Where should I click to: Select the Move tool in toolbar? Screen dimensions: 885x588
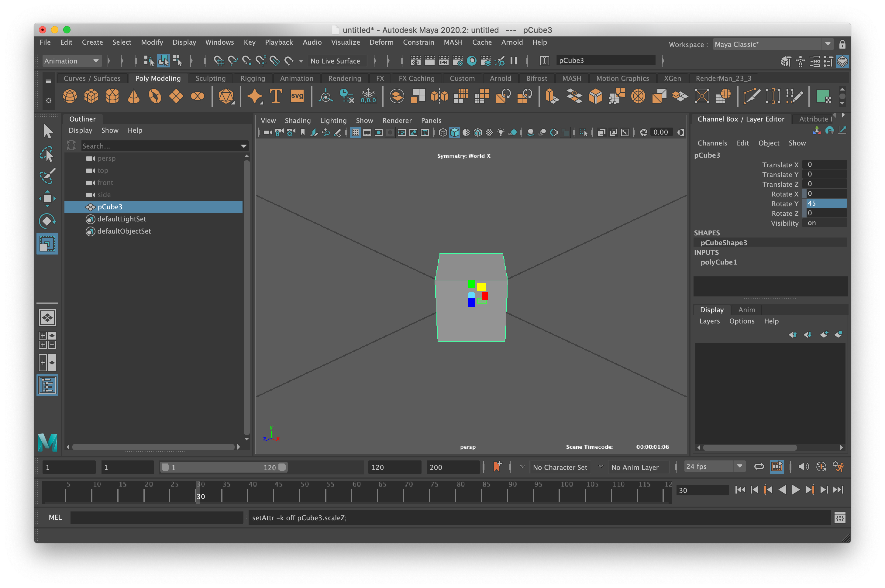[x=49, y=197]
